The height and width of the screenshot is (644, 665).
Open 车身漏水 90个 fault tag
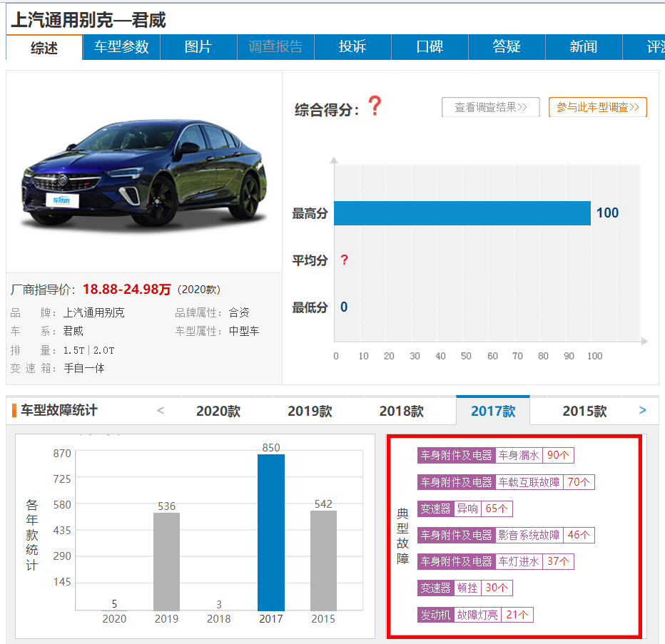495,455
